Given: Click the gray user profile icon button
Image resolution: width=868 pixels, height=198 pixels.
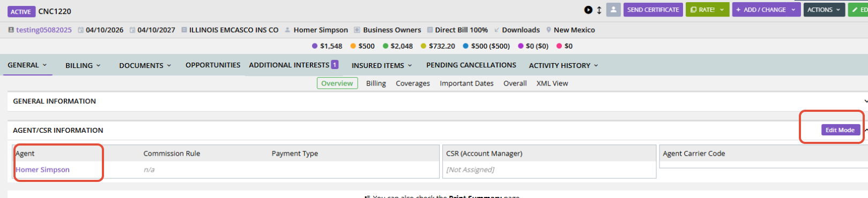Looking at the screenshot, I should pyautogui.click(x=613, y=10).
